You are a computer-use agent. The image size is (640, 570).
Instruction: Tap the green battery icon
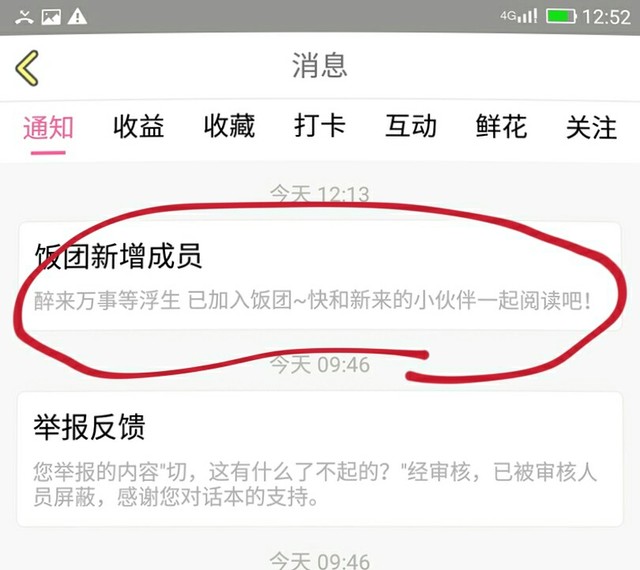tap(561, 16)
